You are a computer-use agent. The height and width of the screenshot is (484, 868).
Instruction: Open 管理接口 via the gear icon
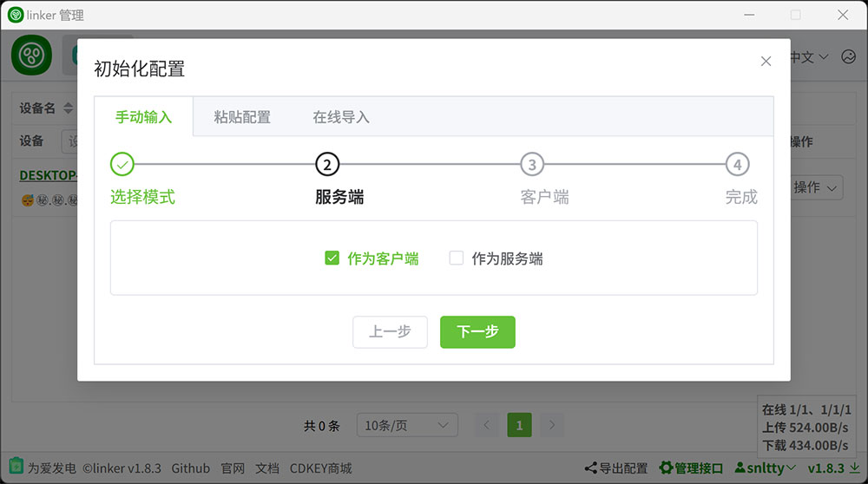coord(667,468)
